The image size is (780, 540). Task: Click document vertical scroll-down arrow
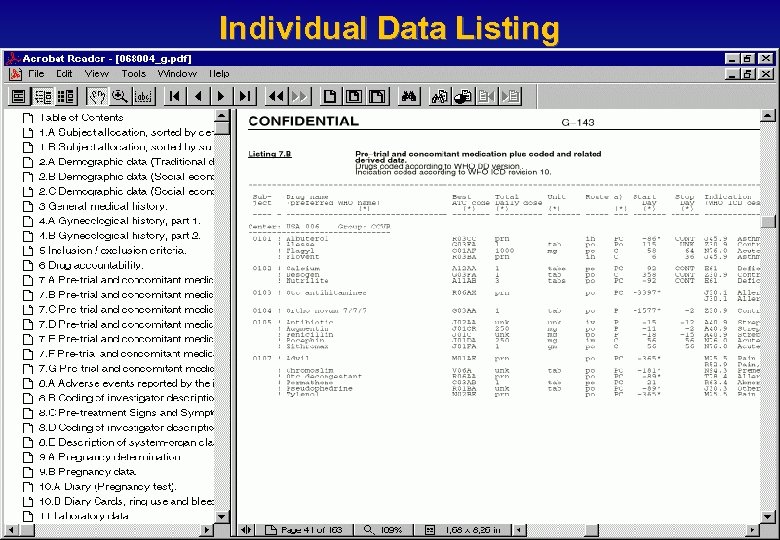click(x=768, y=517)
